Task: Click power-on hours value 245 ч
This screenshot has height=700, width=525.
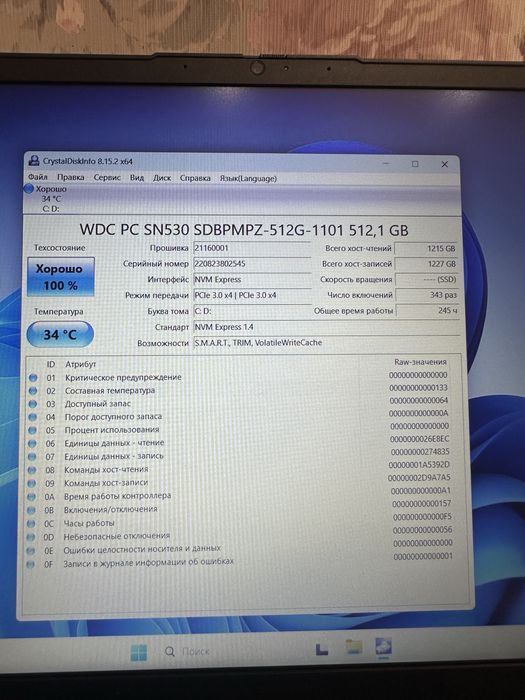Action: (428, 310)
